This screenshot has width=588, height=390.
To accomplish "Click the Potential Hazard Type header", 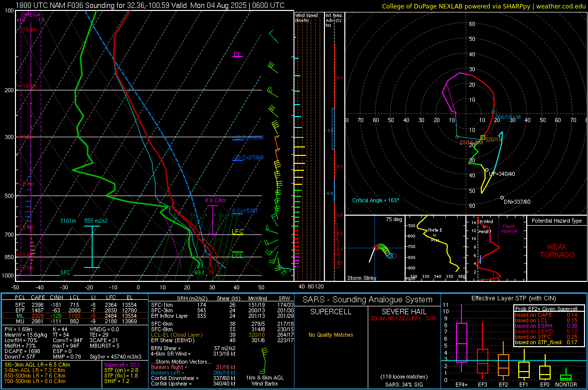I will point(557,221).
